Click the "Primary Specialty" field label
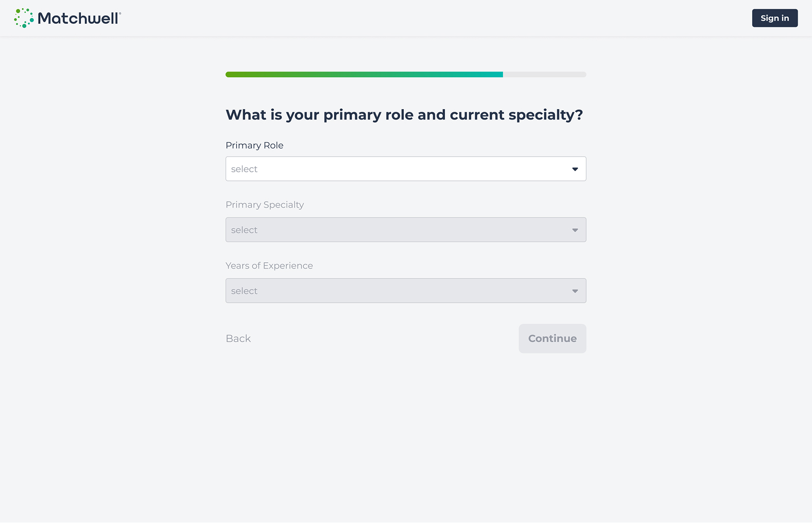The height and width of the screenshot is (523, 812). [265, 205]
